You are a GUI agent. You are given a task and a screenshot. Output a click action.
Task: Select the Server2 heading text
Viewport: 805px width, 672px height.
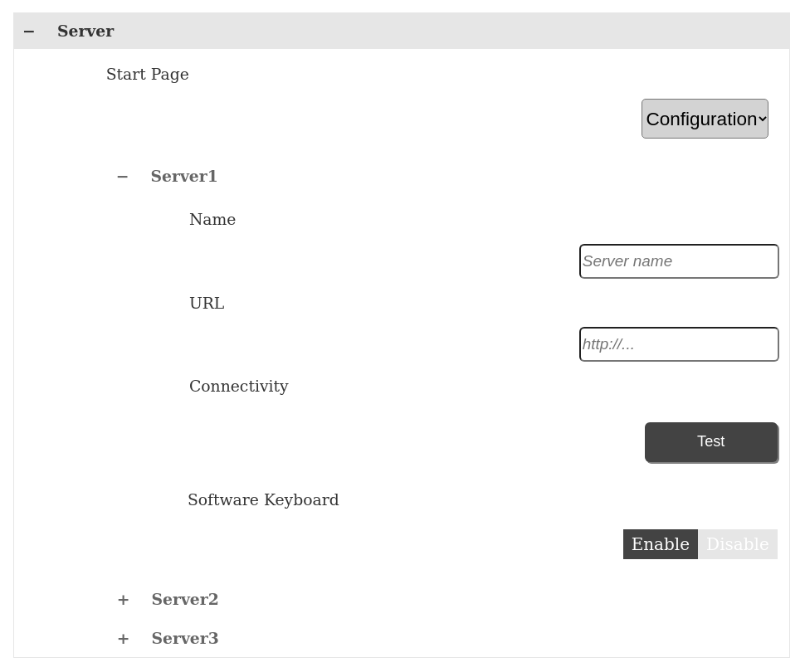click(184, 600)
